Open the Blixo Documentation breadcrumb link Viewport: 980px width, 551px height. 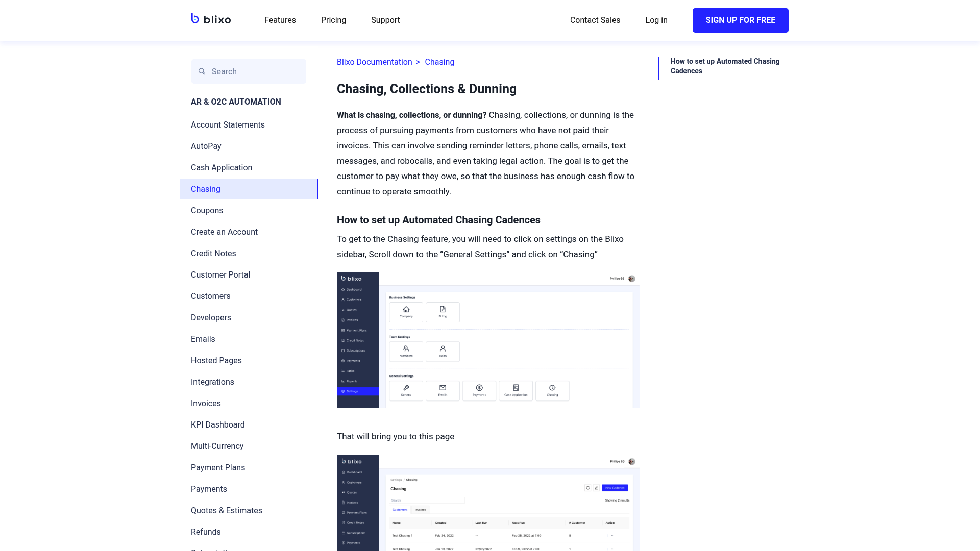pos(374,62)
